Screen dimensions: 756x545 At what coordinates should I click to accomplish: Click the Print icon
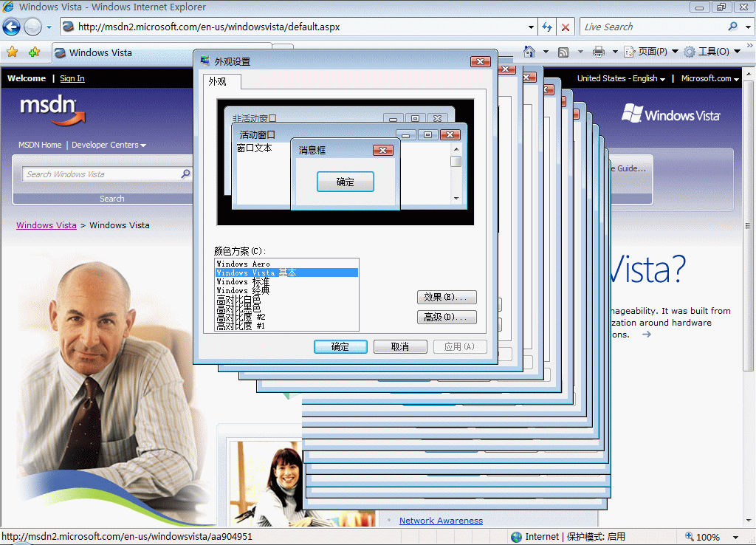tap(599, 52)
